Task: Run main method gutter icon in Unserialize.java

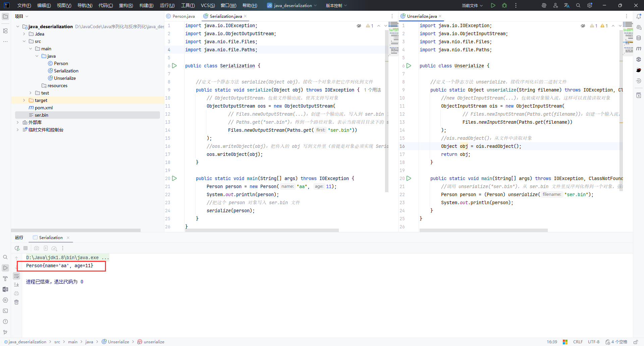Action: (x=409, y=178)
